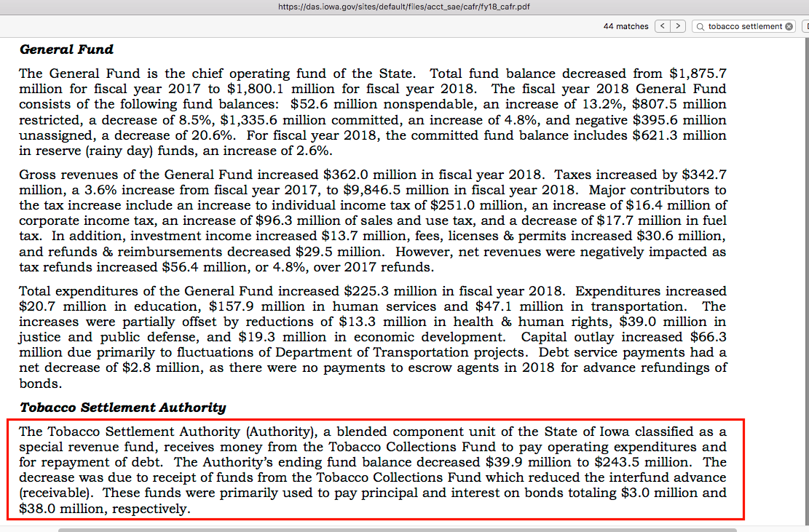The height and width of the screenshot is (532, 809).
Task: Focus the find-on-page search field
Action: (744, 26)
